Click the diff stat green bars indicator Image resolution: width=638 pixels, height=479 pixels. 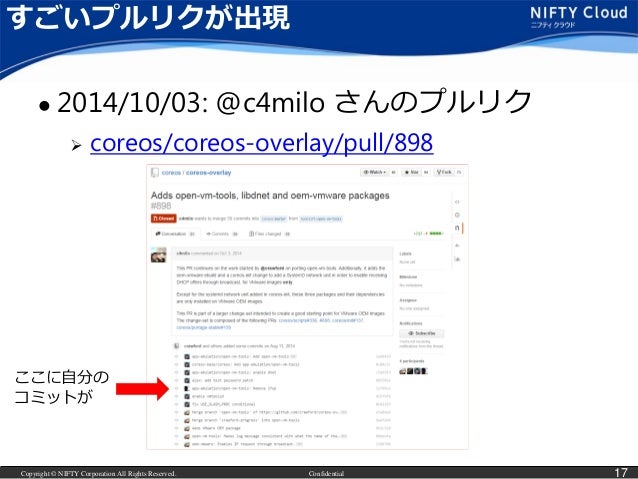(436, 234)
